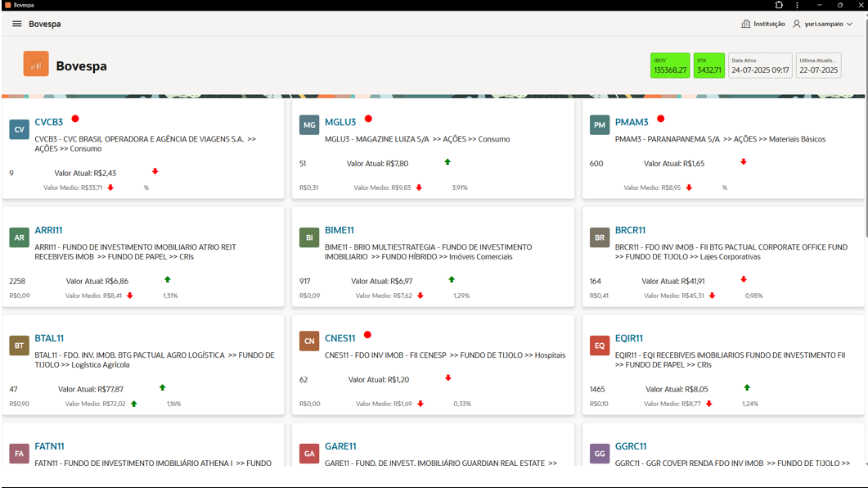Image resolution: width=868 pixels, height=488 pixels.
Task: Open the FATN11 fund link
Action: click(49, 446)
